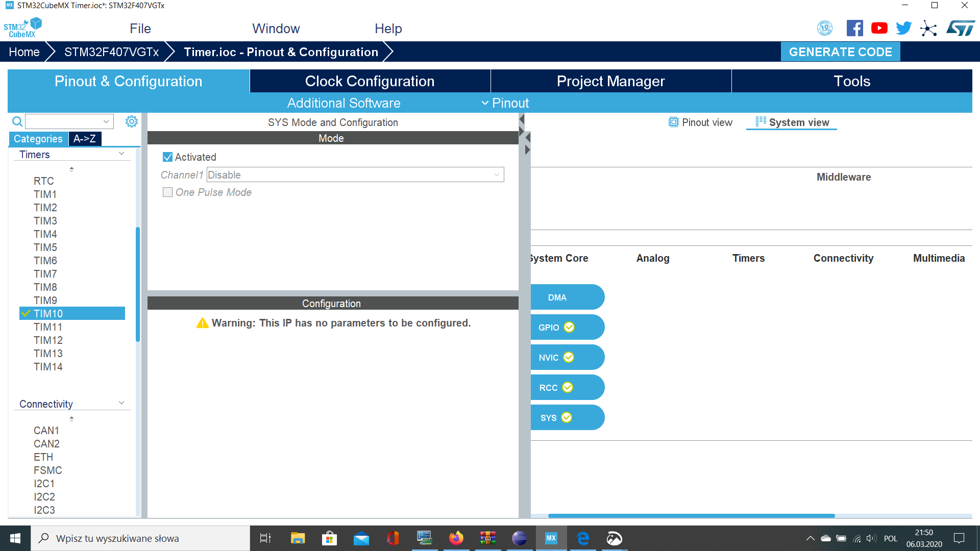Collapse the mode panel left arrow
Screen dimensions: 980x551
[522, 119]
